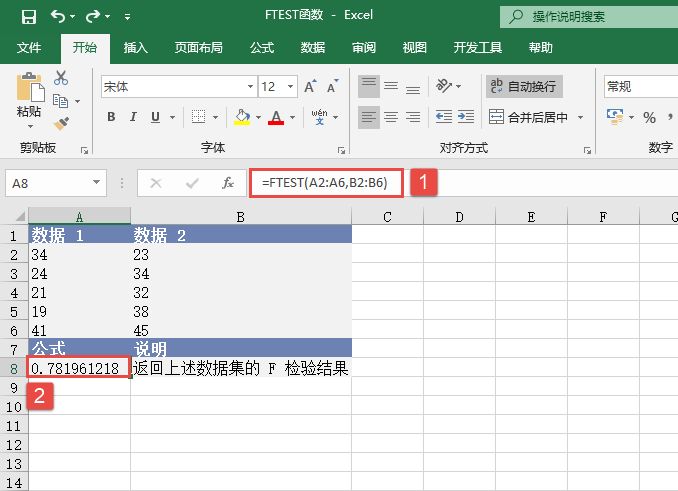
Task: Click the Paste clipboard icon
Action: [x=28, y=90]
